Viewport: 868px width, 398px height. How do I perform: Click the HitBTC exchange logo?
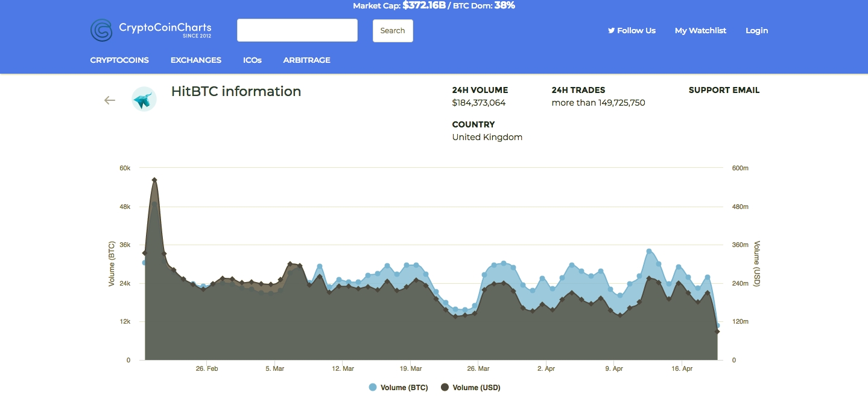pos(144,99)
